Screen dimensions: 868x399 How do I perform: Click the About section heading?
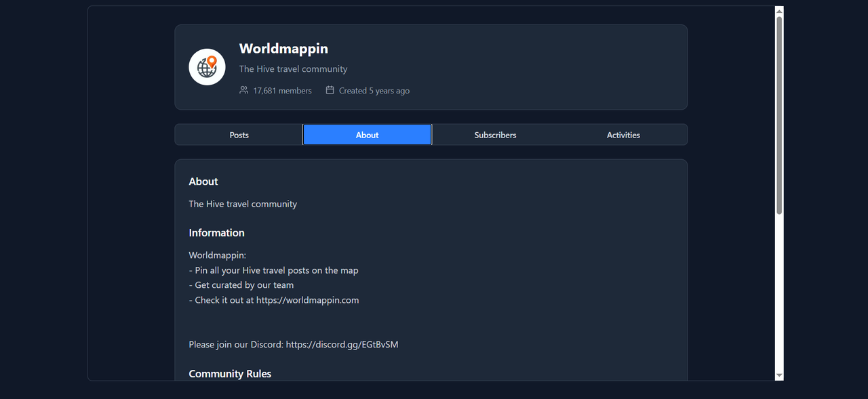click(x=203, y=182)
